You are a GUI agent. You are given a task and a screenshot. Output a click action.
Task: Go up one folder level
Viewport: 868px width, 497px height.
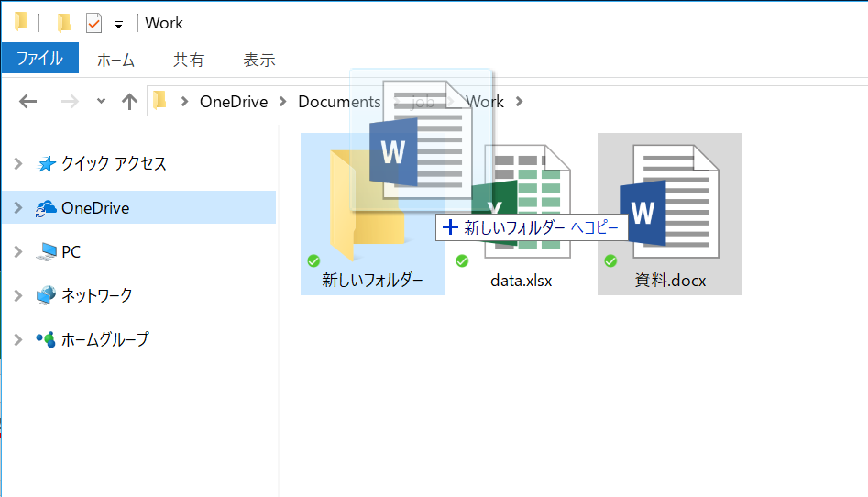click(129, 102)
